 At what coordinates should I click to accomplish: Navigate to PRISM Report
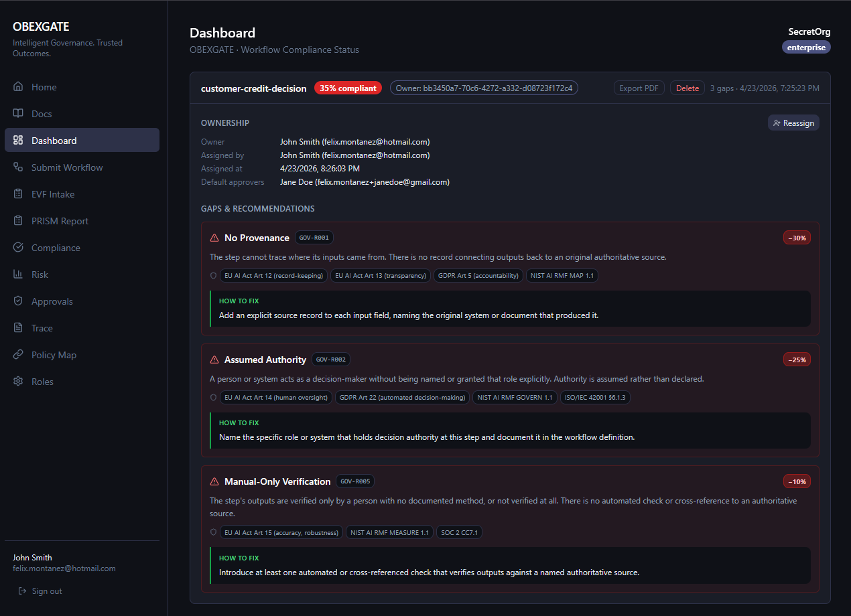point(82,221)
